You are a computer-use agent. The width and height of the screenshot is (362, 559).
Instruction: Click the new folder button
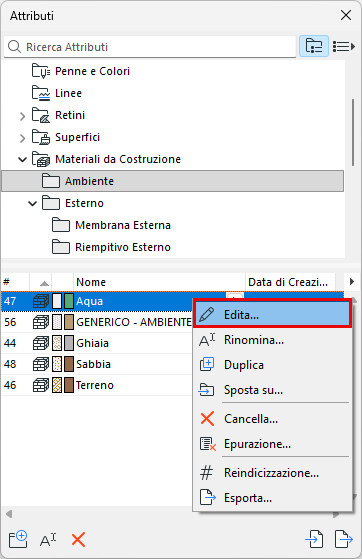pyautogui.click(x=18, y=539)
